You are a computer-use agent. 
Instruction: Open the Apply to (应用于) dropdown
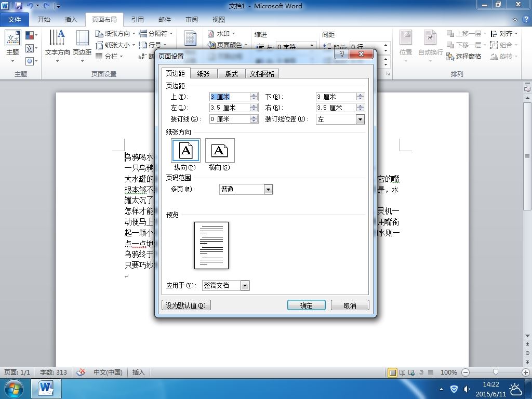[245, 286]
